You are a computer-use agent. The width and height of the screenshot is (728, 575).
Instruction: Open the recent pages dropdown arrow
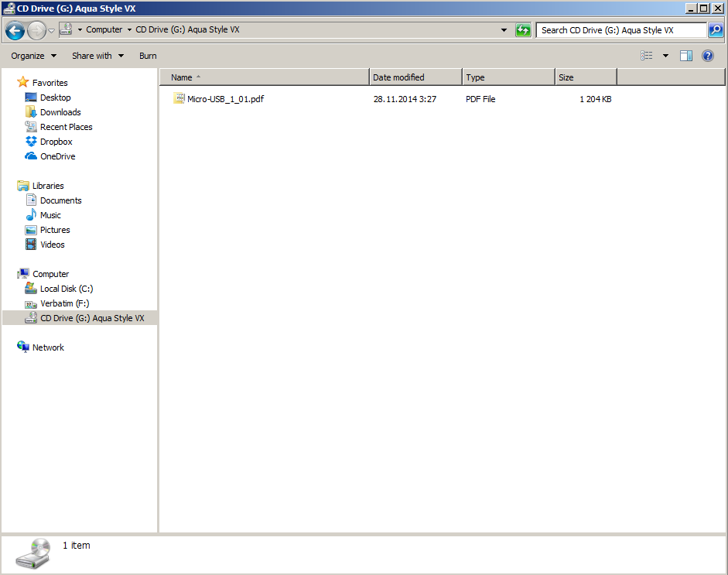point(52,31)
